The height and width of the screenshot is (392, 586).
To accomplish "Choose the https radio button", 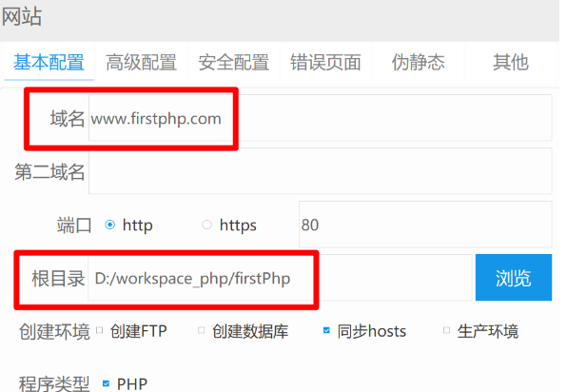I will point(206,225).
